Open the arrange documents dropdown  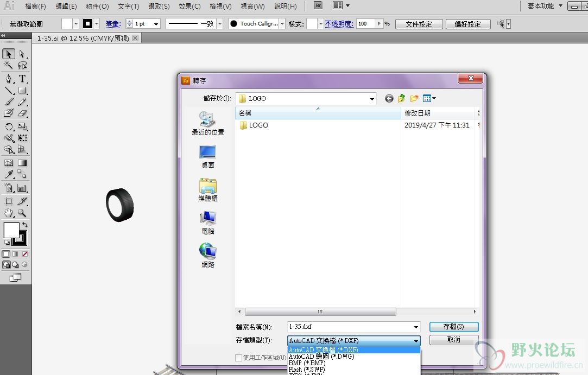pos(347,5)
